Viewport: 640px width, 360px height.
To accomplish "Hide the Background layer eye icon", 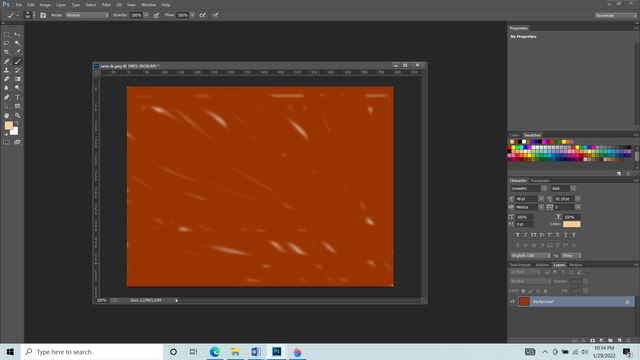I will pos(512,301).
